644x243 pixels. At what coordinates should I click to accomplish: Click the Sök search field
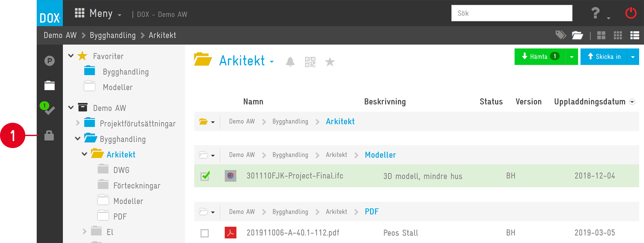click(x=512, y=13)
